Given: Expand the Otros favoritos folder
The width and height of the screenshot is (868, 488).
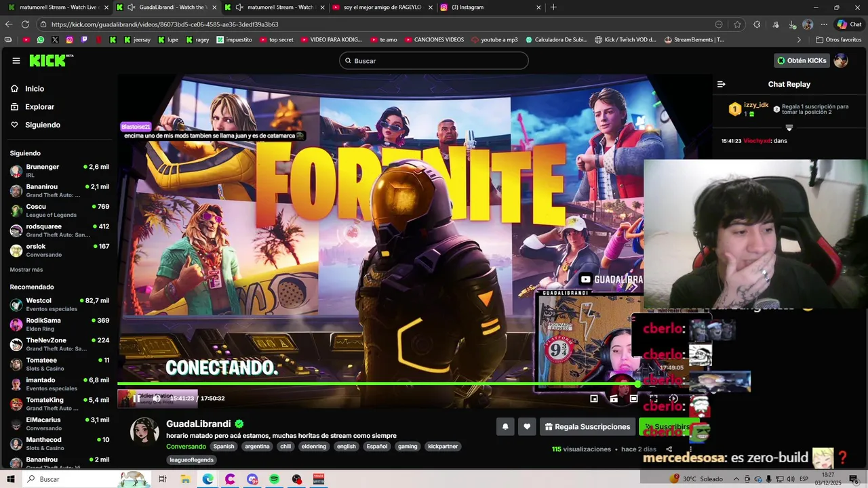Looking at the screenshot, I should point(838,40).
